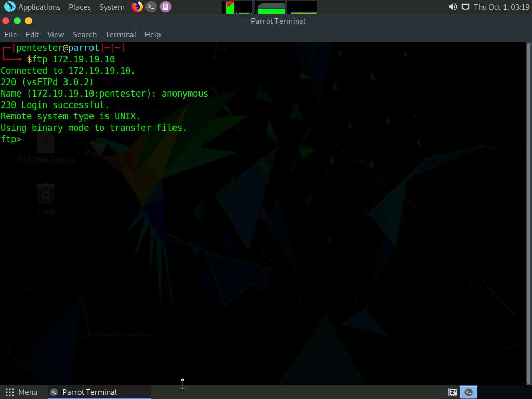The height and width of the screenshot is (399, 532).
Task: Click the display/network tray icon
Action: coord(465,7)
